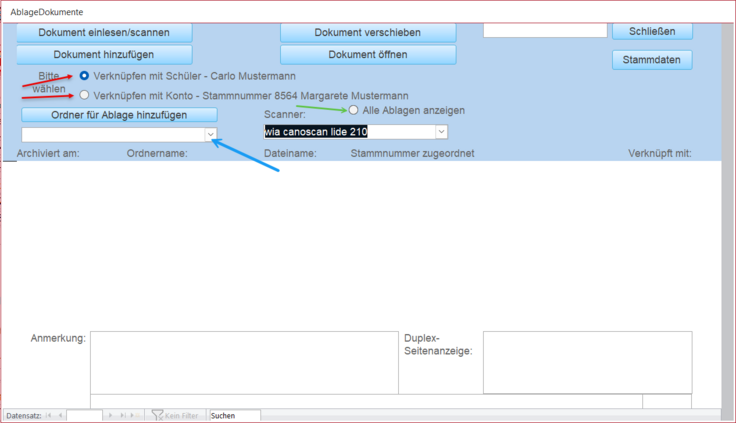The height and width of the screenshot is (423, 736).
Task: Click the Kein Filter funnel icon
Action: pyautogui.click(x=157, y=415)
